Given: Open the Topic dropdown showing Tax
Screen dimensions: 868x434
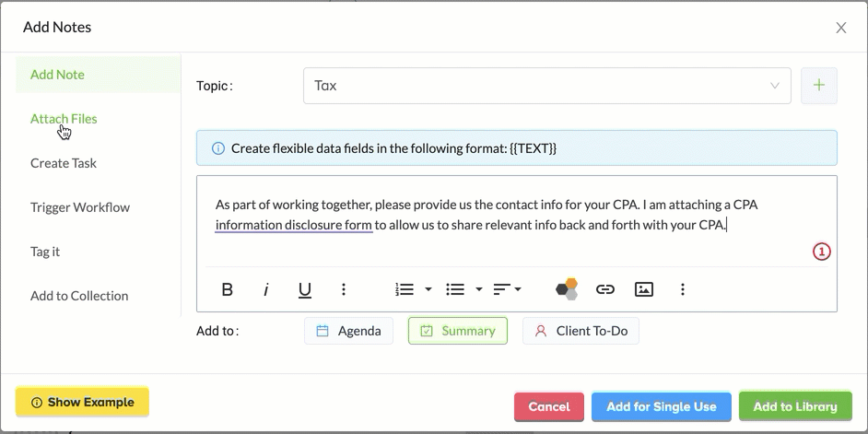Looking at the screenshot, I should tap(547, 86).
